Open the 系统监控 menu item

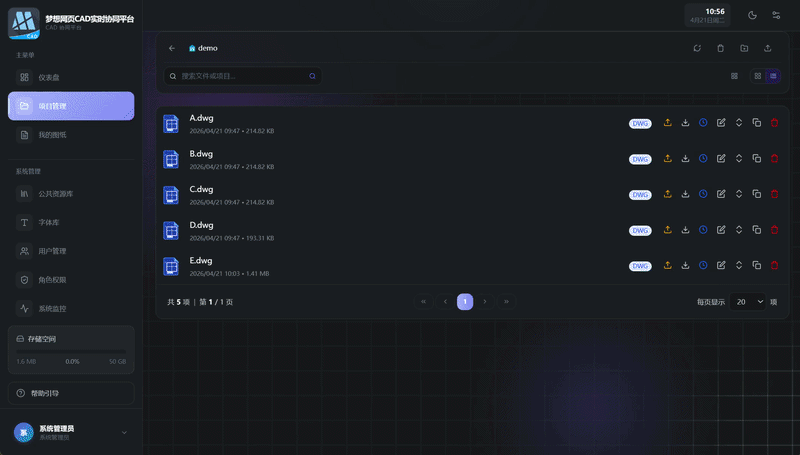pos(71,308)
